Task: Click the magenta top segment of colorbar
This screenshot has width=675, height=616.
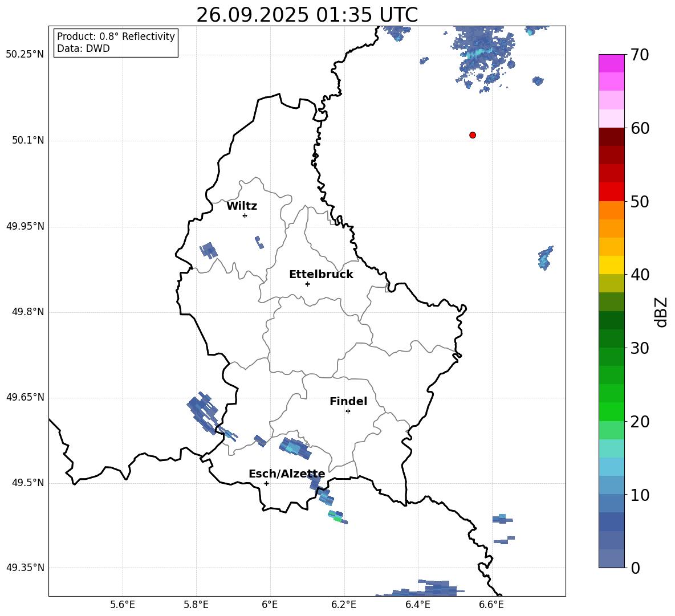Action: click(x=611, y=63)
